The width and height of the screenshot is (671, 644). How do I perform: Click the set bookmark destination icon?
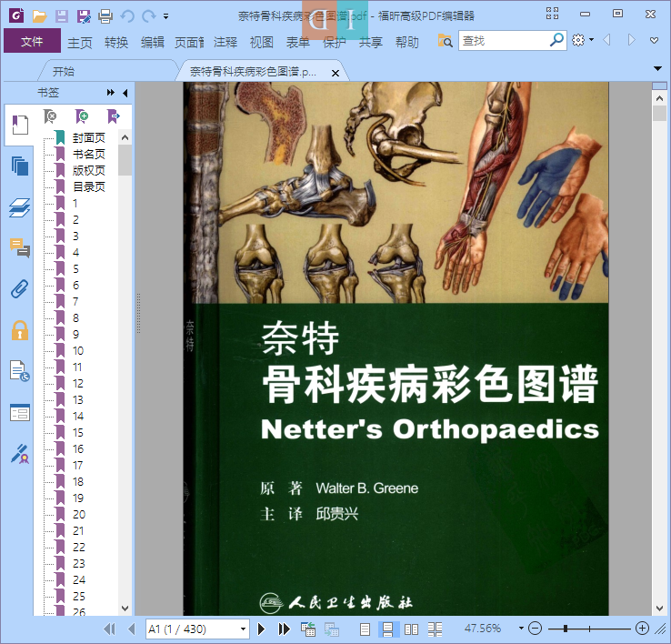(x=114, y=116)
